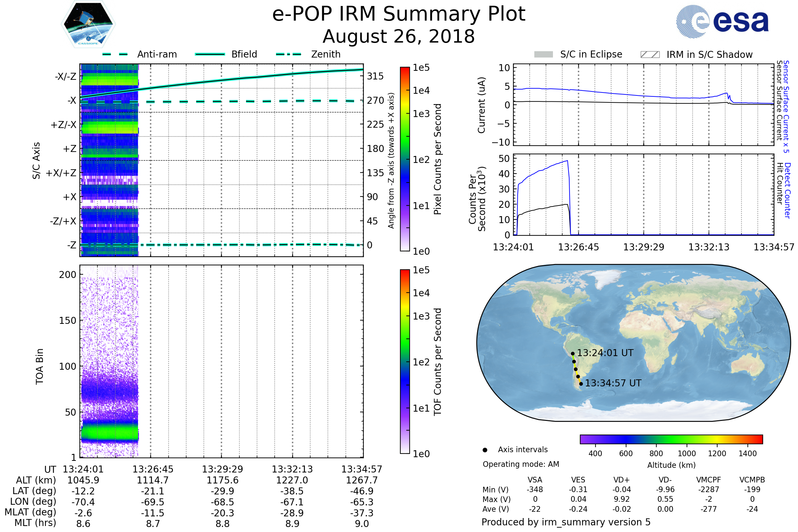This screenshot has height=532, width=798.
Task: Click the green band in TOA Bin spectrogram
Action: pyautogui.click(x=109, y=433)
